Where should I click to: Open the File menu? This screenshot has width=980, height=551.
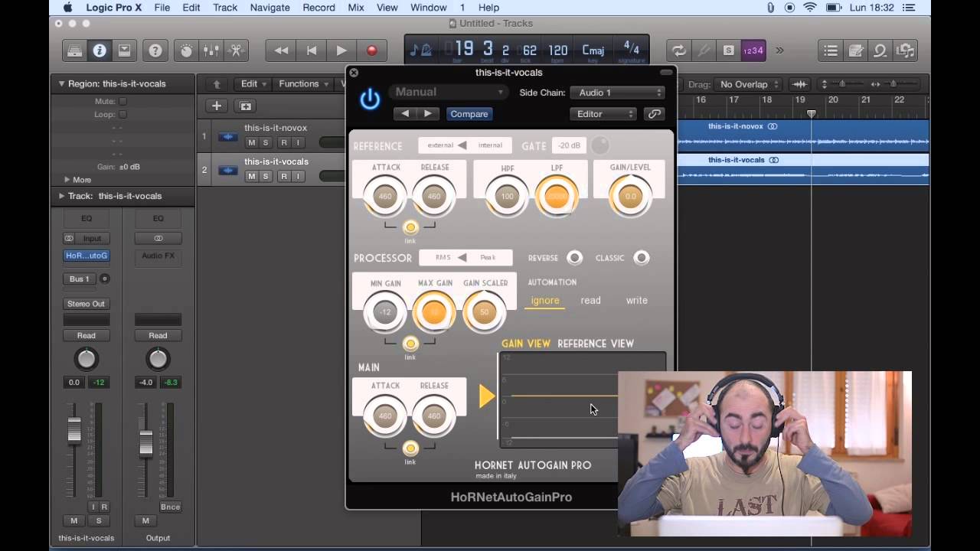[x=162, y=8]
